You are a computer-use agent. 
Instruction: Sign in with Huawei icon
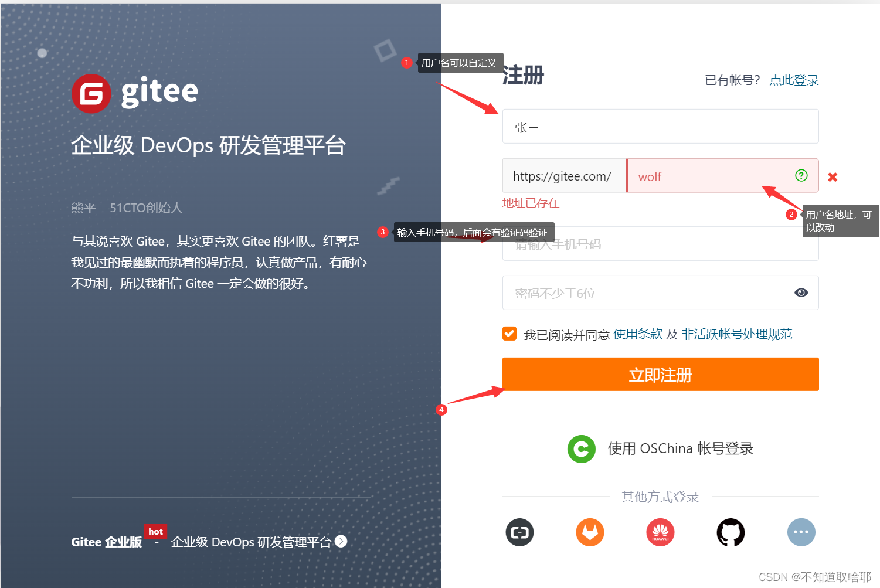[660, 532]
